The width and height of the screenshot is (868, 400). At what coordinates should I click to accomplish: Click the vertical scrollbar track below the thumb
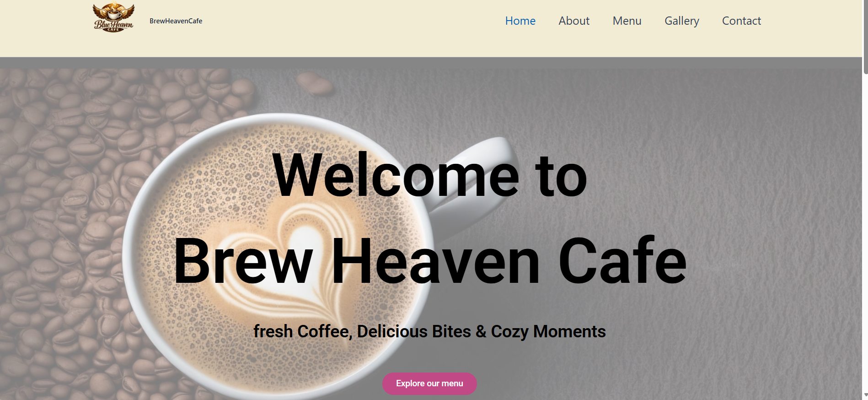pyautogui.click(x=865, y=229)
